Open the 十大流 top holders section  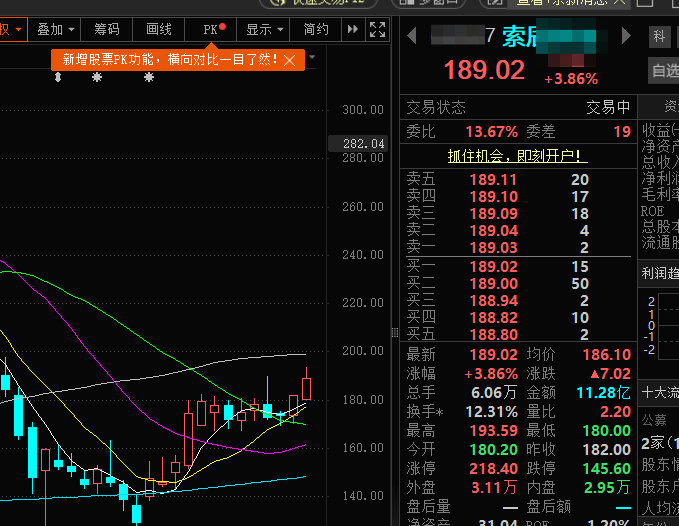(660, 392)
